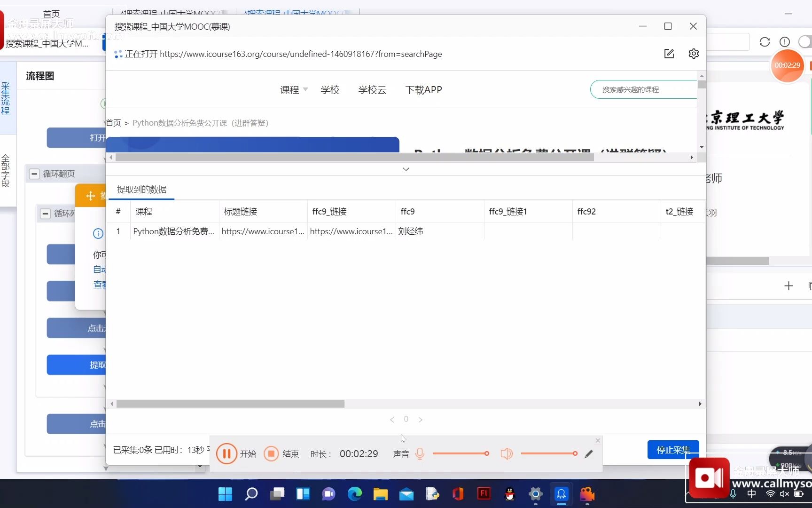Go to the next data page arrow

click(420, 420)
